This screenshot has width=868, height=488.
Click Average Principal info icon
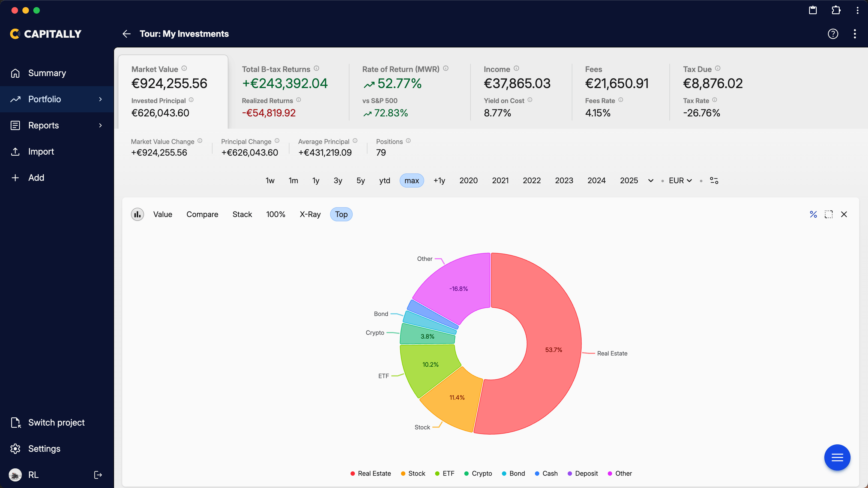coord(355,141)
